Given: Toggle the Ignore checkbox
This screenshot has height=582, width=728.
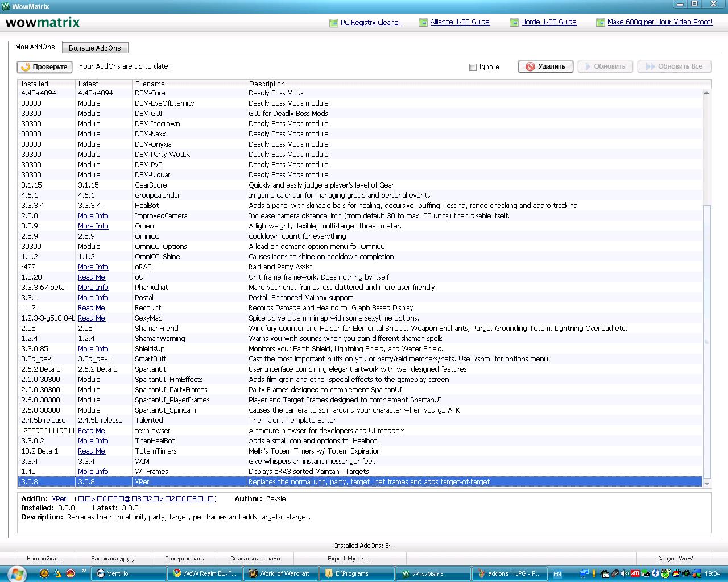Looking at the screenshot, I should tap(473, 67).
